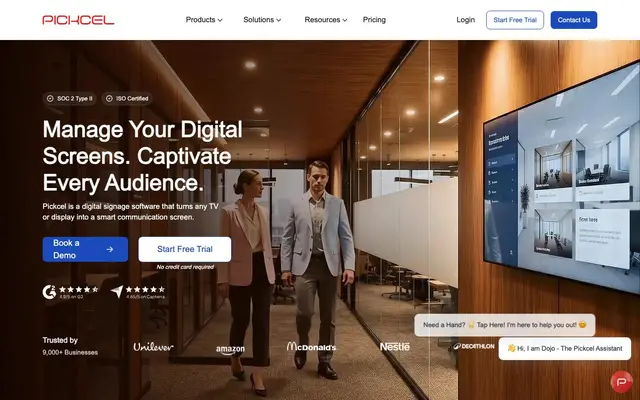
Task: Open the Resources dropdown
Action: [325, 20]
